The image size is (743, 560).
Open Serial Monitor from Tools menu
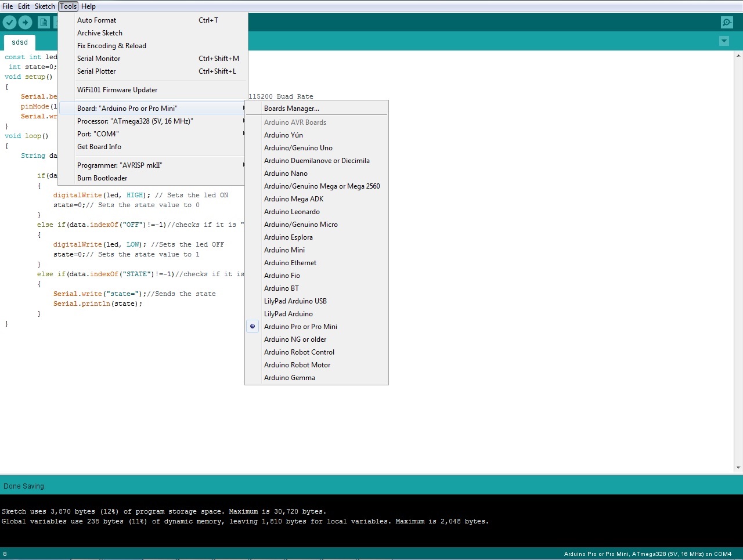153,59
